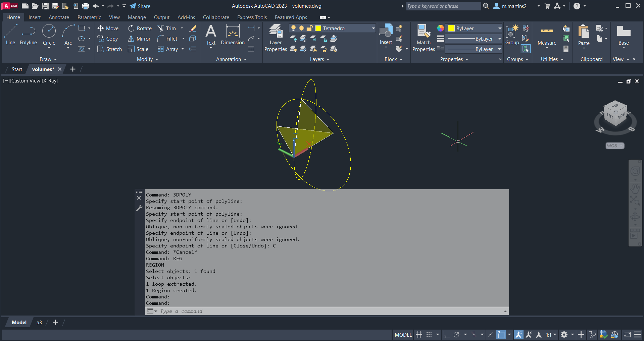Expand the ByLayer color dropdown
This screenshot has height=341, width=644.
(x=499, y=29)
